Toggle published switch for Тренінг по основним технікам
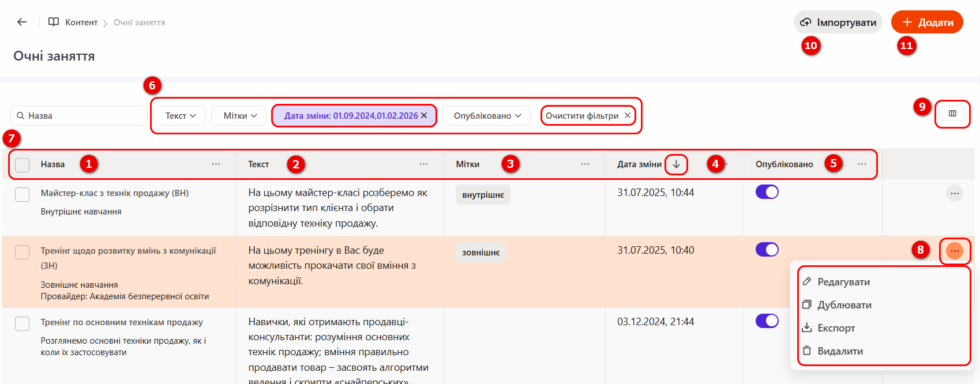Image resolution: width=980 pixels, height=384 pixels. [x=767, y=321]
